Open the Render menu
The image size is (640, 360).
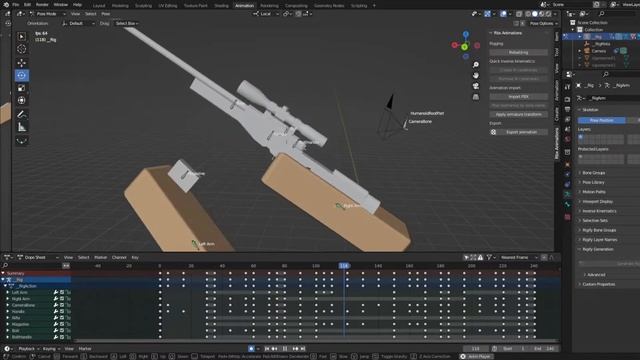pyautogui.click(x=42, y=5)
